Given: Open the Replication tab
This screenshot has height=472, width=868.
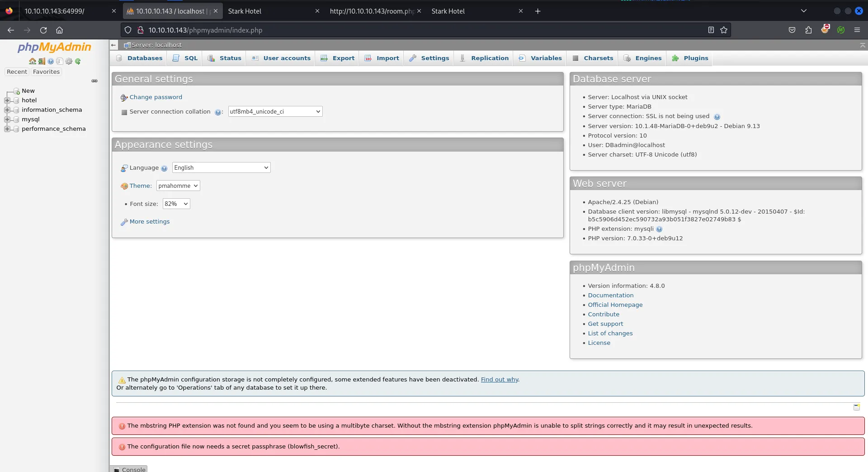Looking at the screenshot, I should (x=484, y=58).
